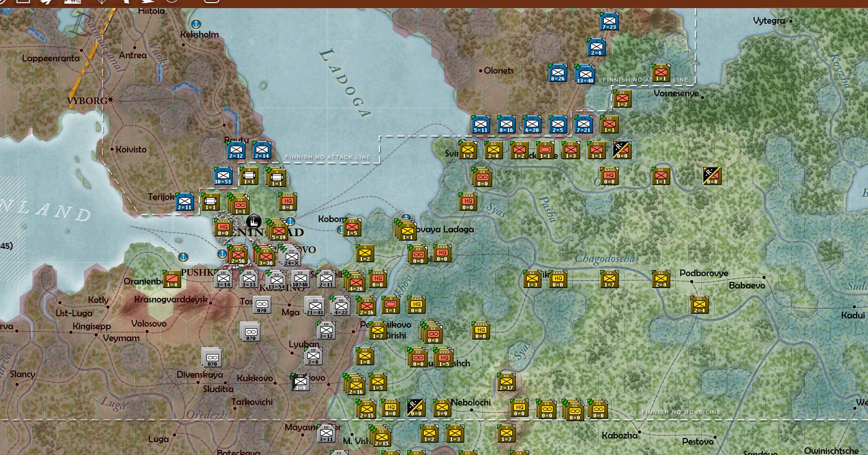This screenshot has height=455, width=868.
Task: Select the red HQ 1=5 counter
Action: coord(444,358)
